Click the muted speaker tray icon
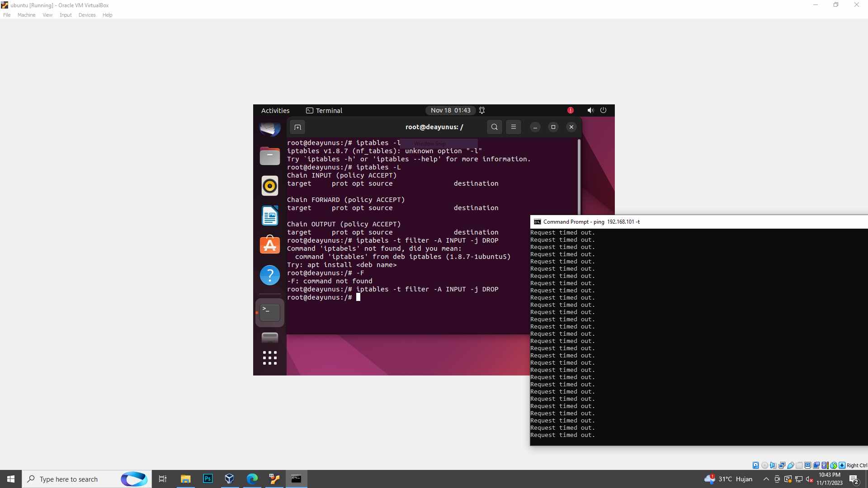 [810, 479]
